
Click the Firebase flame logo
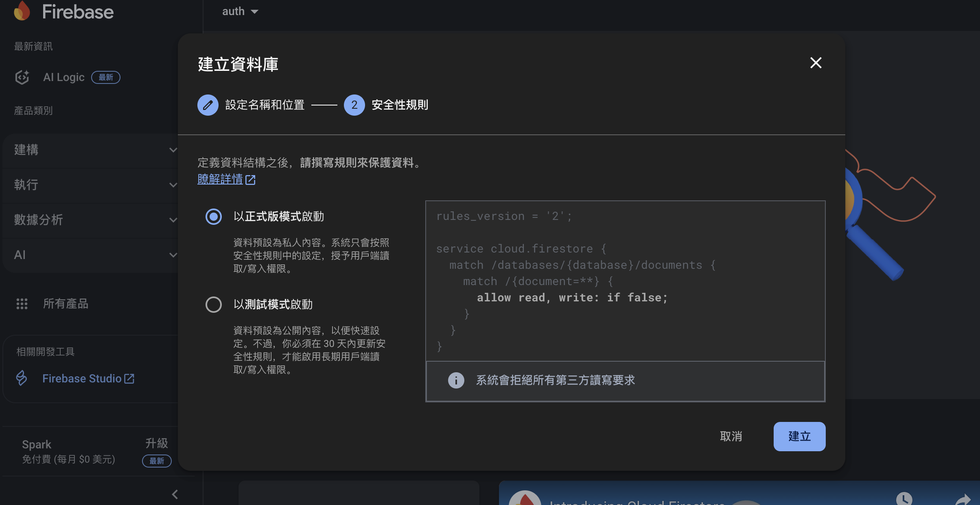tap(22, 11)
